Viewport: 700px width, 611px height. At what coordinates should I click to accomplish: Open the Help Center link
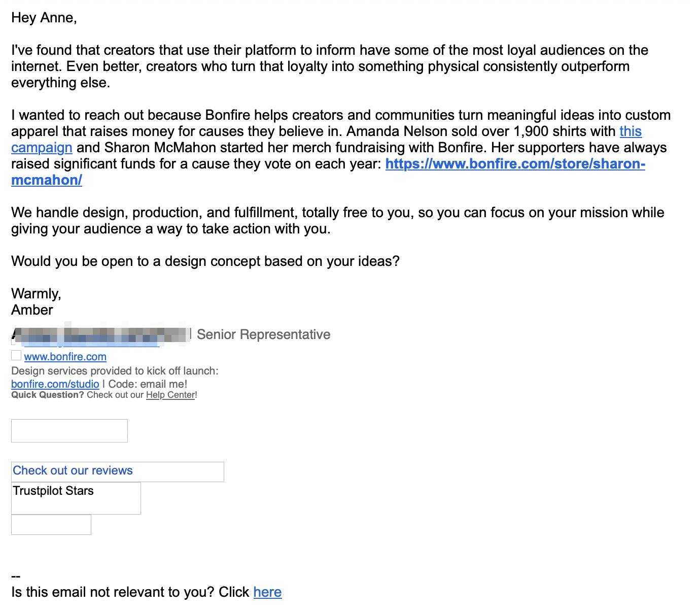pyautogui.click(x=170, y=395)
